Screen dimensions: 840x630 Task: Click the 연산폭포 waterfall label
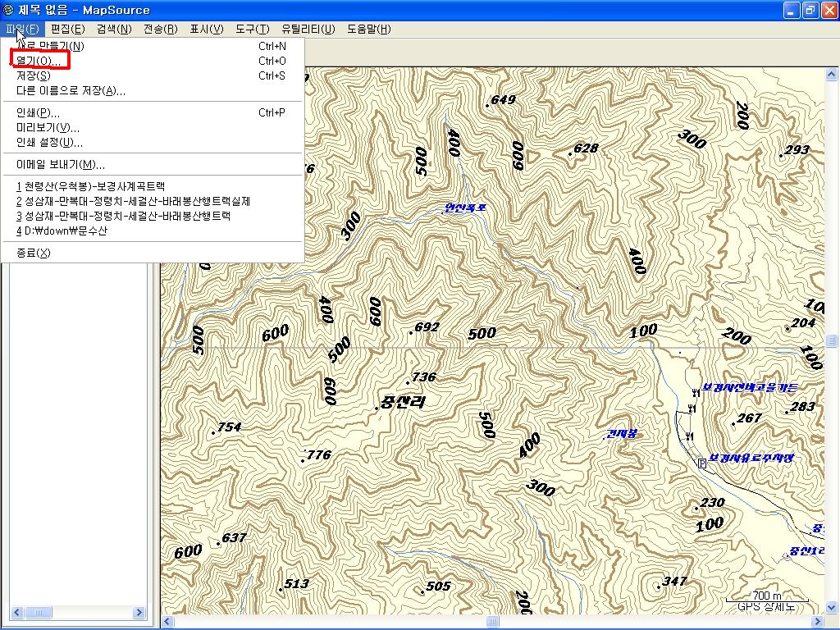(x=465, y=208)
